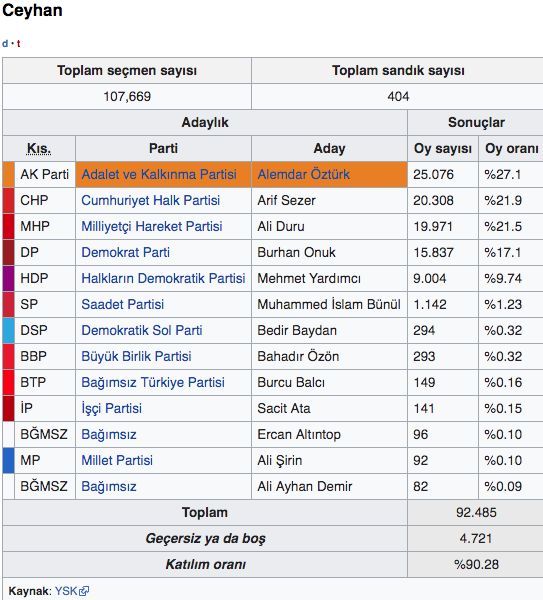This screenshot has width=543, height=600.
Task: Open the YSK source link
Action: tap(66, 591)
